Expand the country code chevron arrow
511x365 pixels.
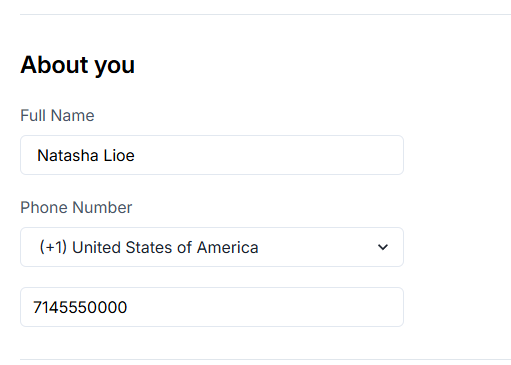[x=383, y=247]
